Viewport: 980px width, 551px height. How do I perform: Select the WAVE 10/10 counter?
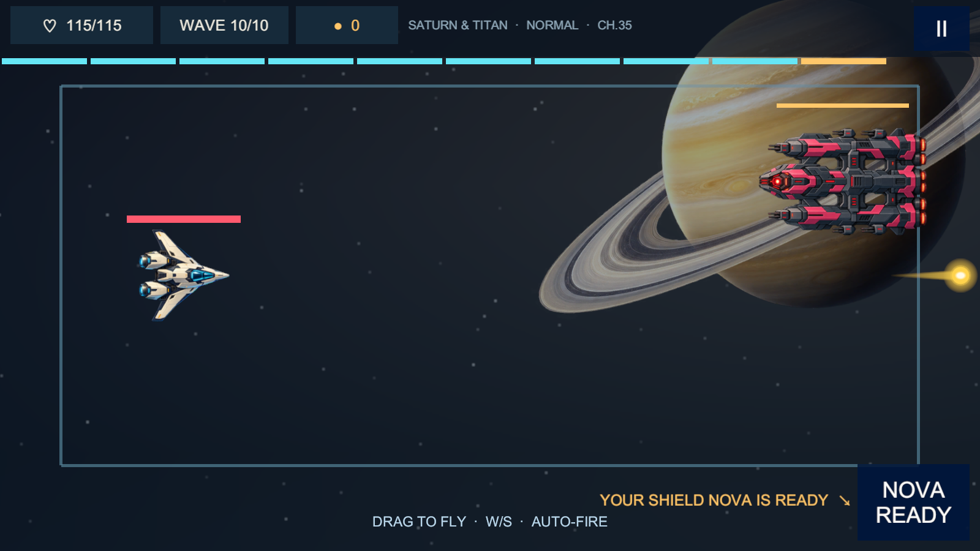(224, 25)
